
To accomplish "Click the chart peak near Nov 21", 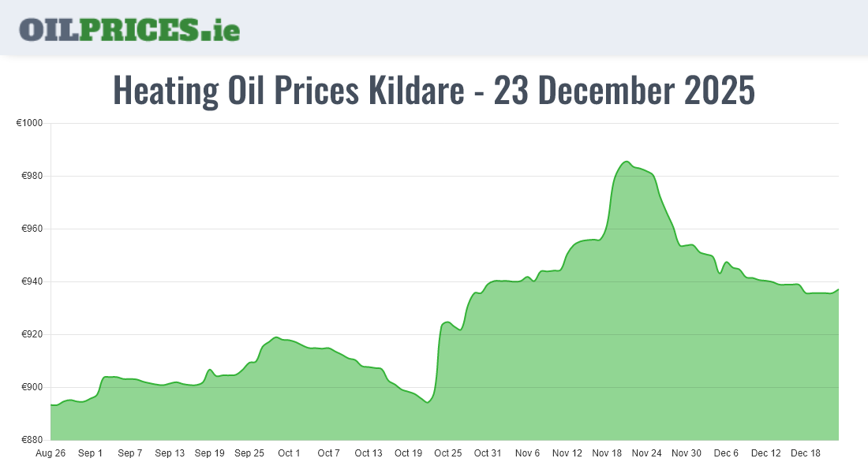I will [x=626, y=162].
